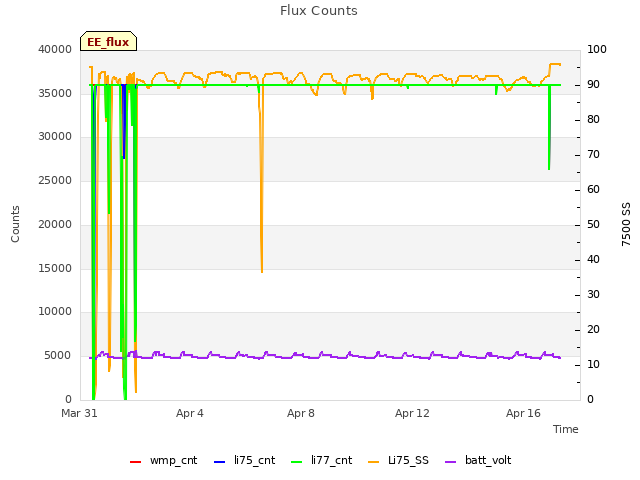The image size is (640, 480).
Task: Click the 30 right axis tick label
Action: coord(593,295)
